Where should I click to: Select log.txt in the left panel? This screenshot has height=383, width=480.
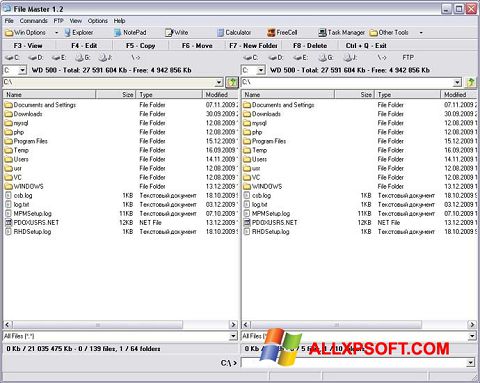coord(17,205)
